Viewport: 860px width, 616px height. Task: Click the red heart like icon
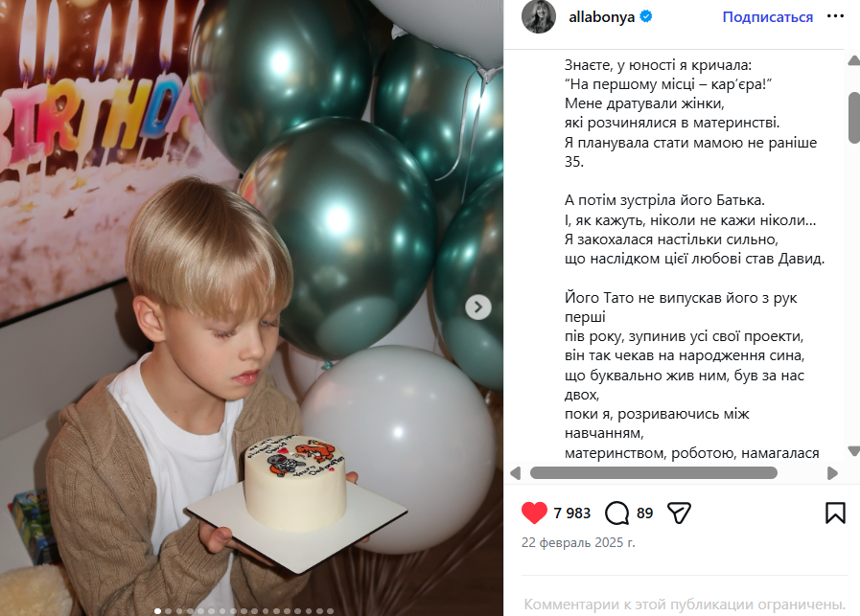(x=534, y=513)
